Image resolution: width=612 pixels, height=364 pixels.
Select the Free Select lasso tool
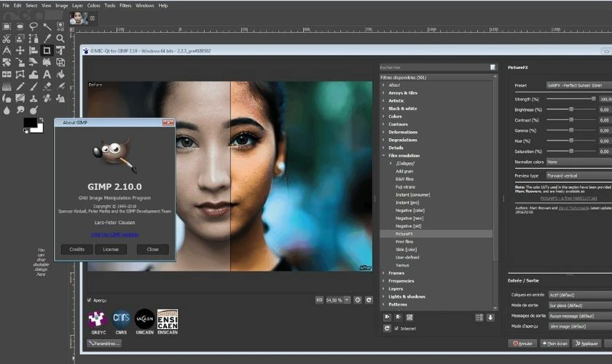pyautogui.click(x=34, y=26)
